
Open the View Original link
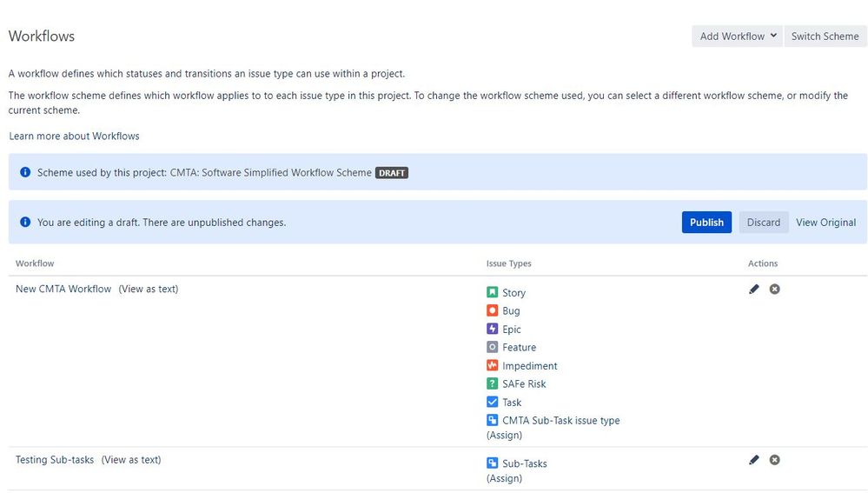tap(826, 222)
